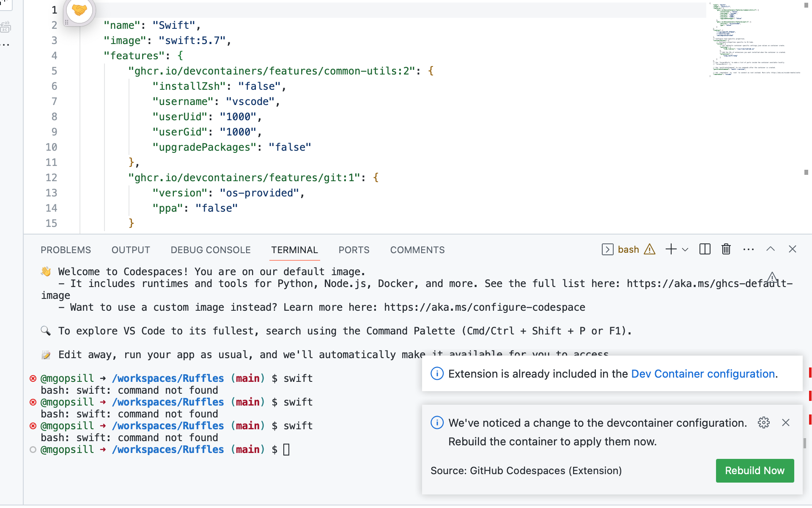
Task: Click the editor minimap preview
Action: [x=755, y=40]
